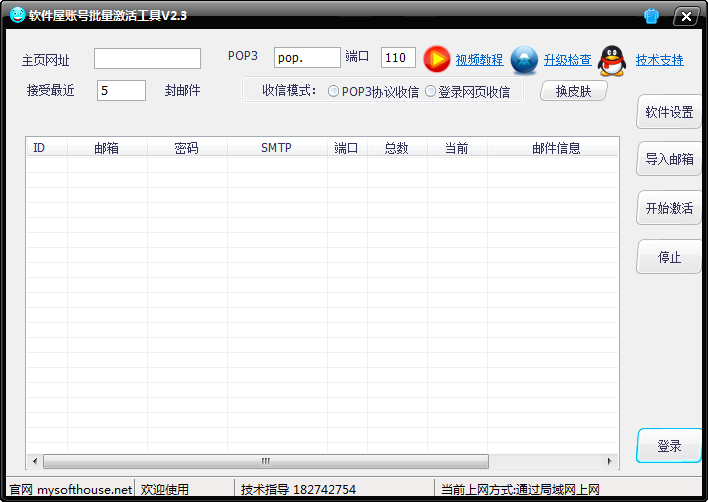The image size is (708, 502).
Task: Click the scrollbar left arrow
Action: (x=35, y=461)
